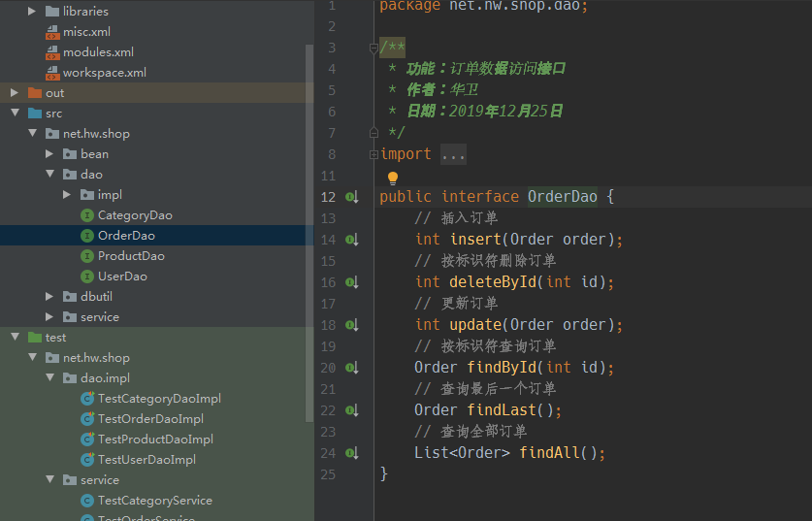This screenshot has width=812, height=521.
Task: Click the TestProductDaoImpl class icon
Action: [87, 440]
